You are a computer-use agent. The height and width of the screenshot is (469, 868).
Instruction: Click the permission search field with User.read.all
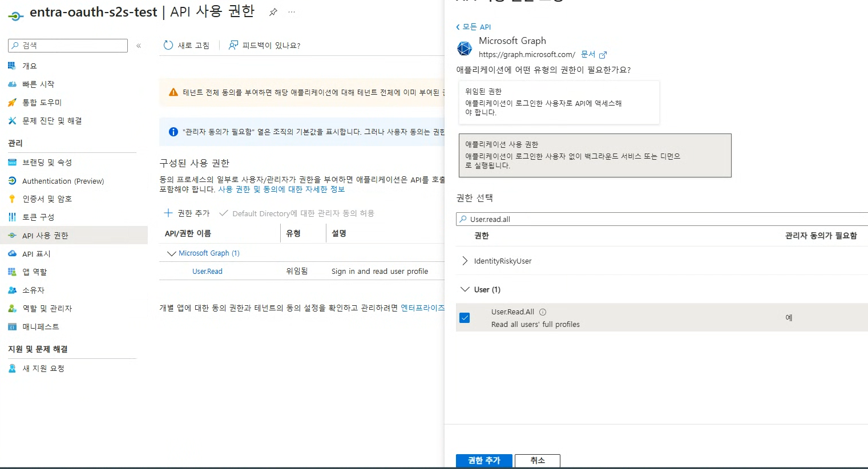coord(662,219)
